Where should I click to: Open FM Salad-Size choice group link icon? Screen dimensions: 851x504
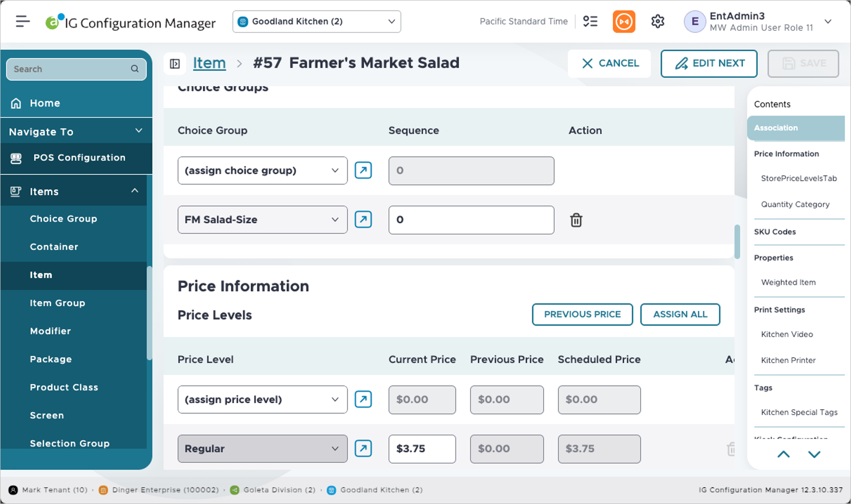point(363,220)
